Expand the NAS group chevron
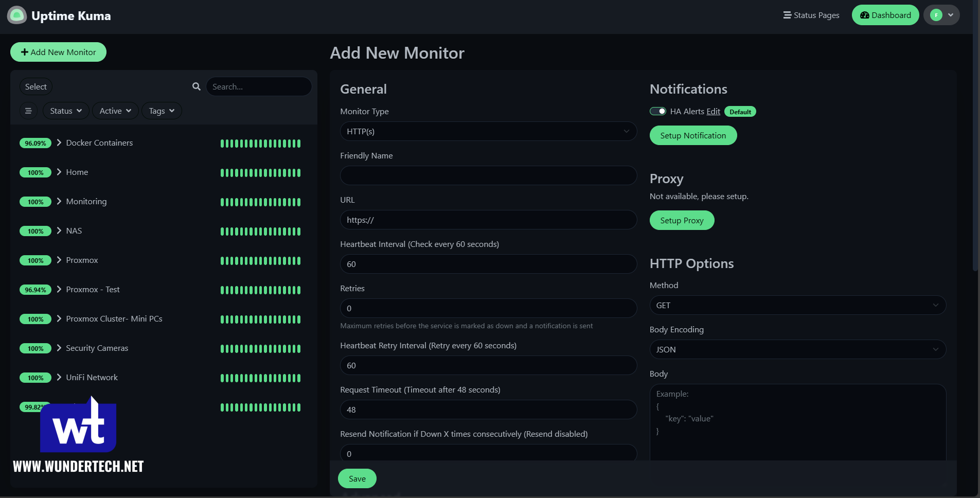The image size is (980, 498). [x=59, y=230]
